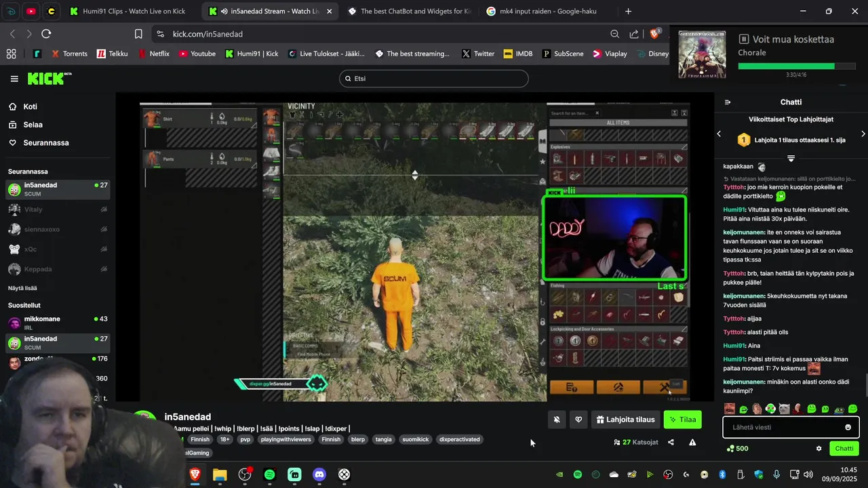Open the Keppada channel in the sidebar
This screenshot has width=868, height=488.
tap(58, 269)
